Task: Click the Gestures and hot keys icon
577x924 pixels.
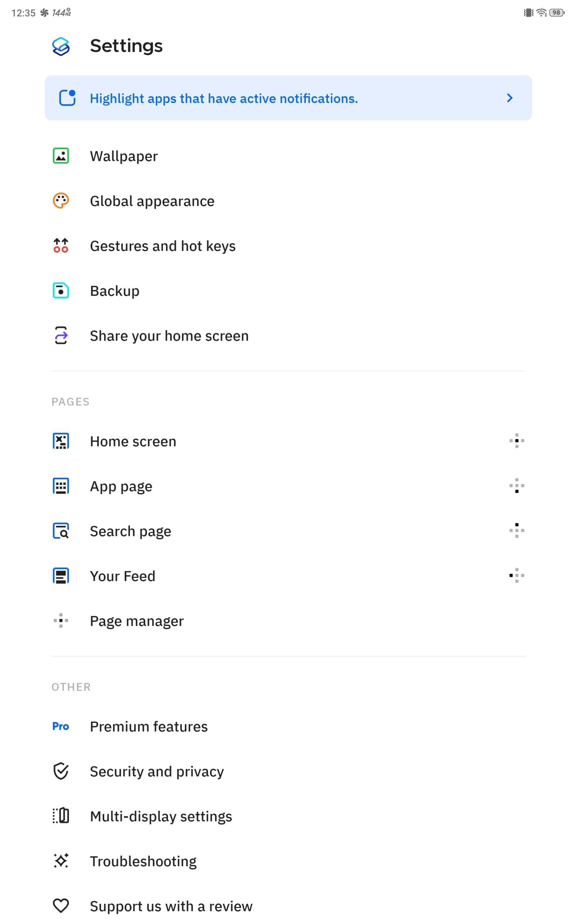Action: tap(60, 245)
